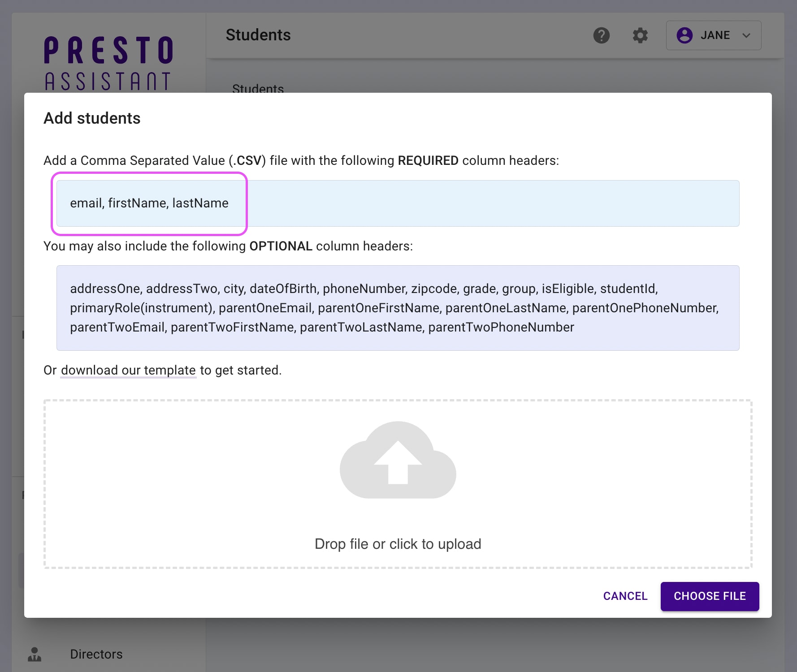The height and width of the screenshot is (672, 797).
Task: Open the settings gear icon
Action: point(640,35)
